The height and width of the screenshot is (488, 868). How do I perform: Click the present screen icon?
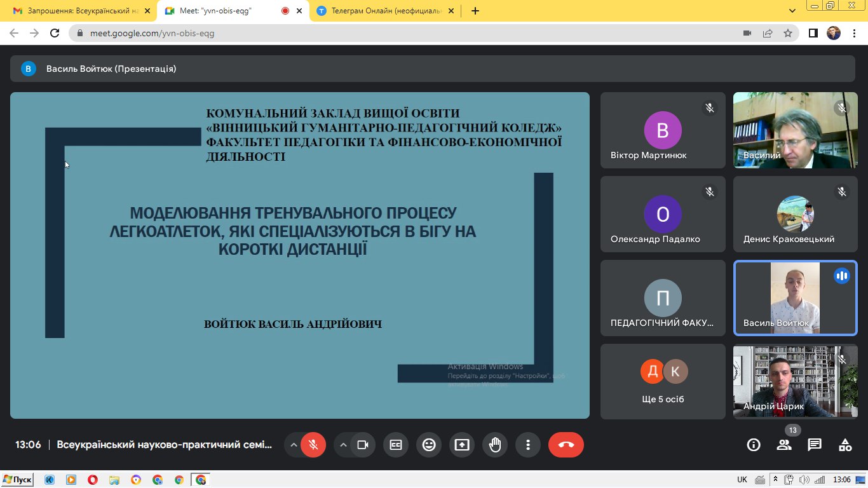(x=462, y=445)
